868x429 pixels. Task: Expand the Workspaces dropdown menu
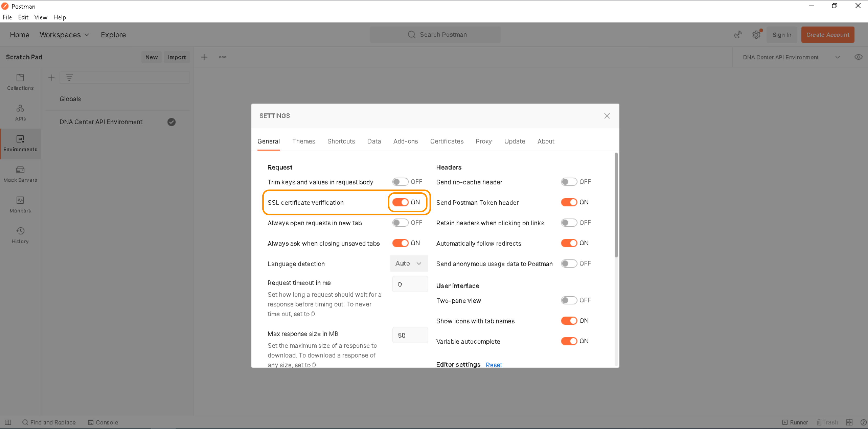64,35
